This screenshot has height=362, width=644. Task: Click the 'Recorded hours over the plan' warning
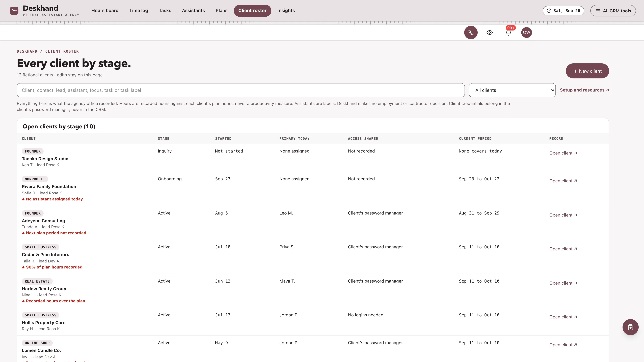[x=53, y=301]
